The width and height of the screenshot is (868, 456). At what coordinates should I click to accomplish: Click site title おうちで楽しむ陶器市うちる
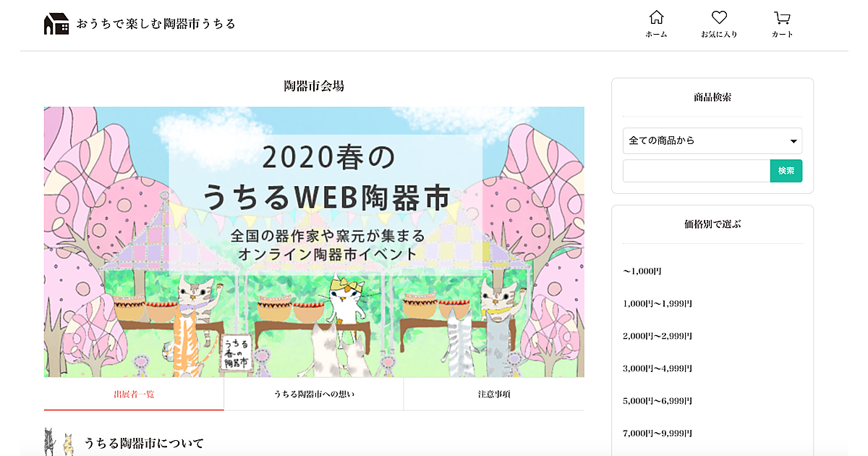(x=156, y=24)
